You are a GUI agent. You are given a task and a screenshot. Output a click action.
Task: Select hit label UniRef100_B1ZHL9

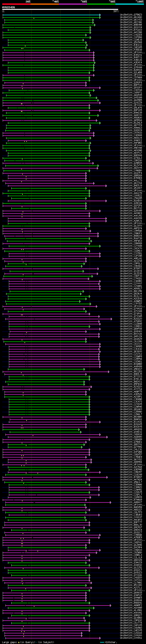(x=131, y=123)
